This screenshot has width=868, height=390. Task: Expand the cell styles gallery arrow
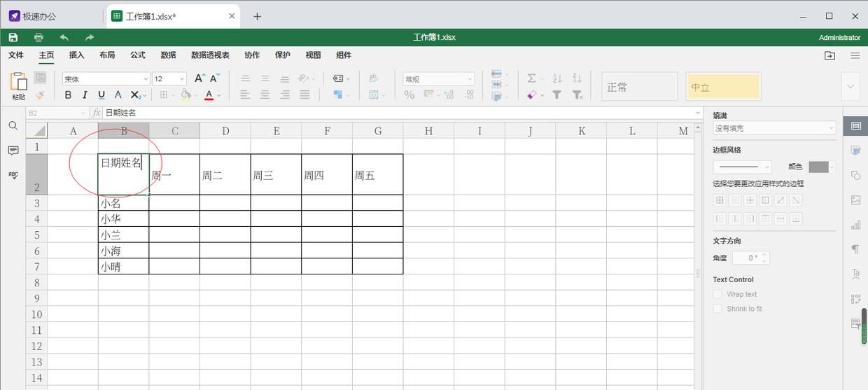pyautogui.click(x=851, y=87)
